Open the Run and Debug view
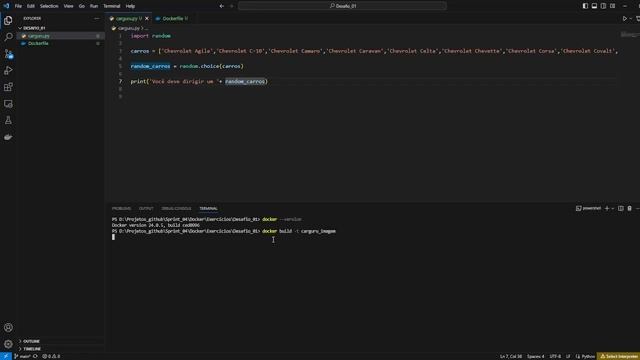The image size is (640, 360). click(x=8, y=71)
